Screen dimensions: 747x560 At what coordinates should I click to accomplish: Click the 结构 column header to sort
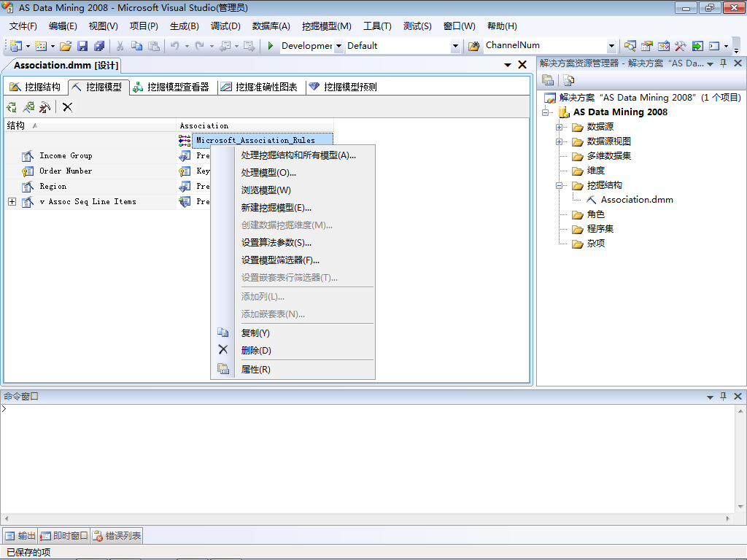tap(90, 125)
